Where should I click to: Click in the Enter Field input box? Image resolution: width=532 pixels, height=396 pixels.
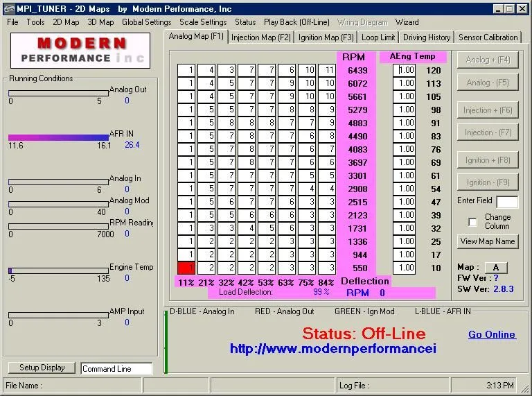click(x=506, y=202)
